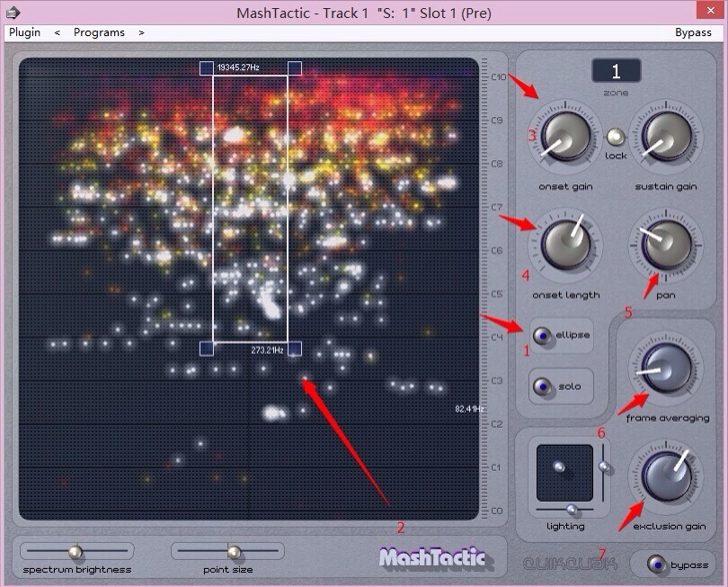Open the Plugin menu
The width and height of the screenshot is (728, 587).
pos(24,32)
